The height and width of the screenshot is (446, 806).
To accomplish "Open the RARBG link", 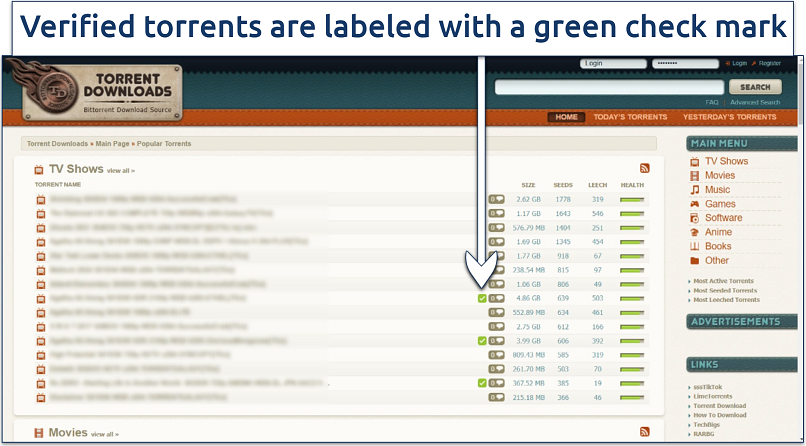I will coord(704,434).
